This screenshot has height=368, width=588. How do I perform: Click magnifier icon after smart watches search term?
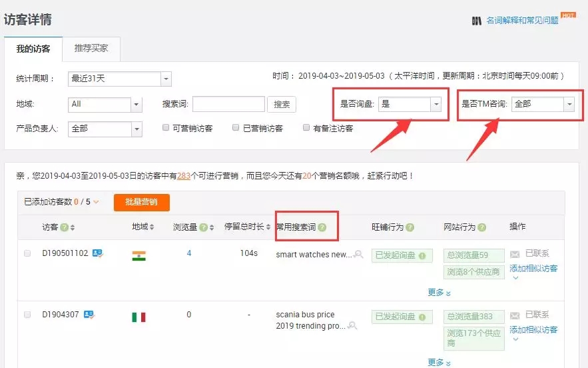[x=359, y=254]
